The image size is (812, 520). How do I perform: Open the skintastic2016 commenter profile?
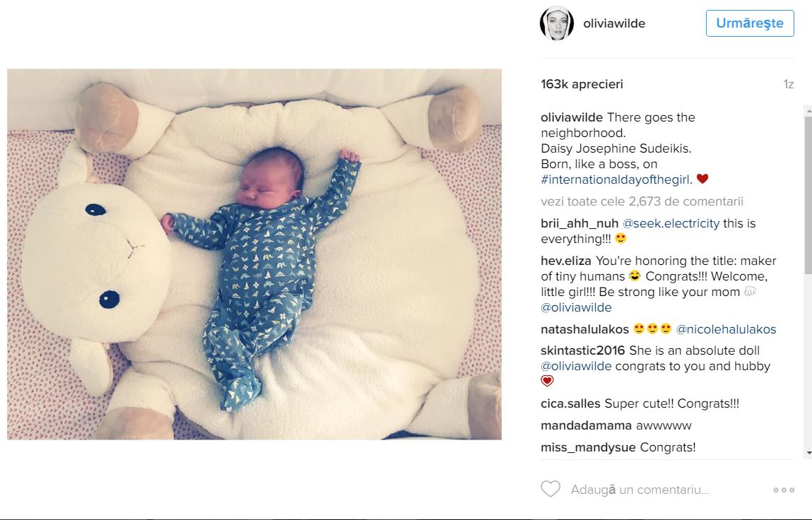point(582,350)
